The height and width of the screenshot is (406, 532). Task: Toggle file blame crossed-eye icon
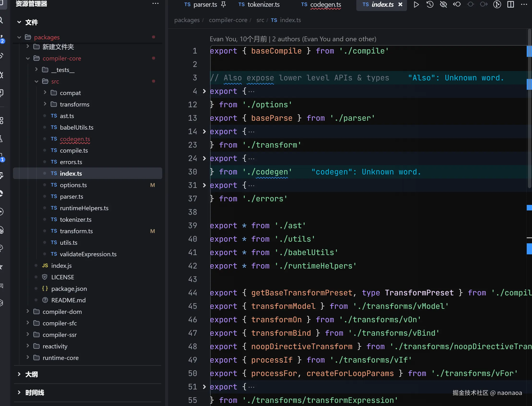(443, 4)
